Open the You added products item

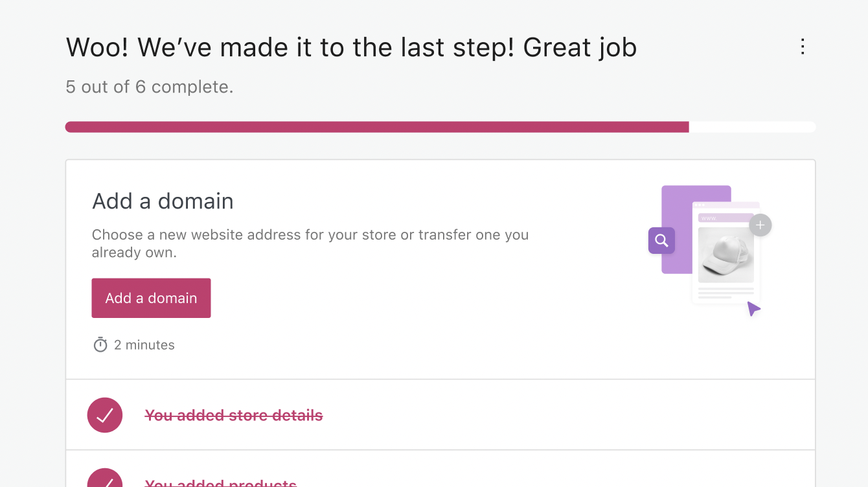click(x=220, y=482)
